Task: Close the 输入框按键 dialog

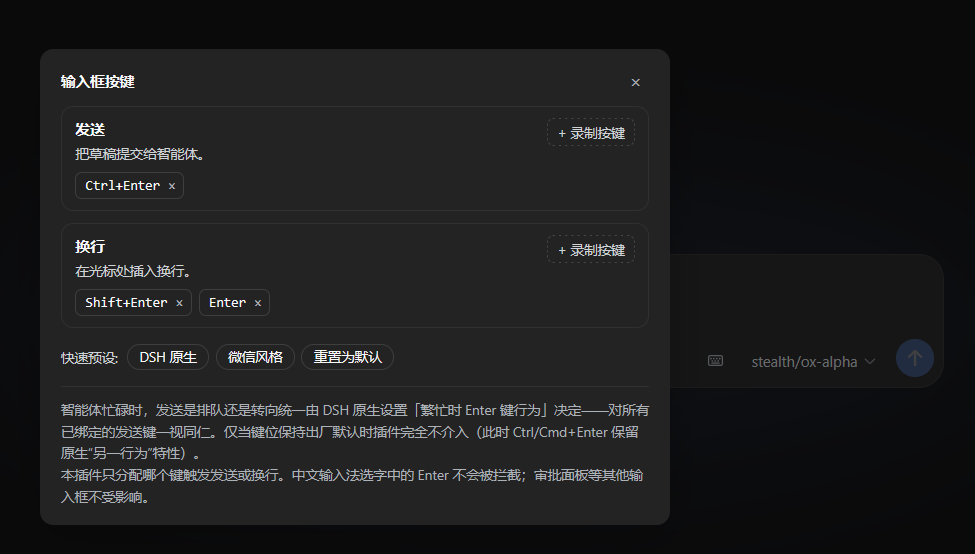Action: pyautogui.click(x=635, y=83)
